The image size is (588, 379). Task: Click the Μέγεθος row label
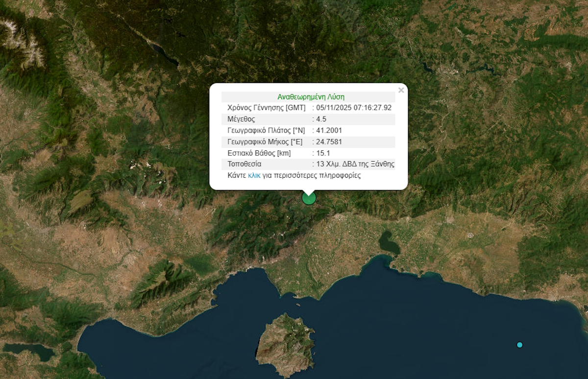click(242, 119)
